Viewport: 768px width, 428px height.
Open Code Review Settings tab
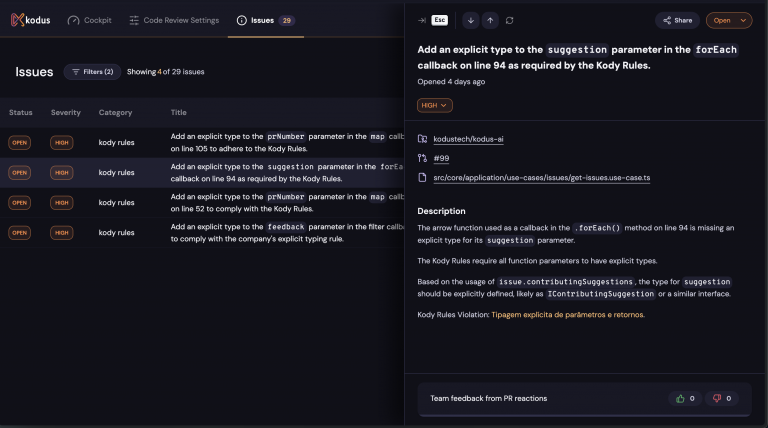coord(174,20)
